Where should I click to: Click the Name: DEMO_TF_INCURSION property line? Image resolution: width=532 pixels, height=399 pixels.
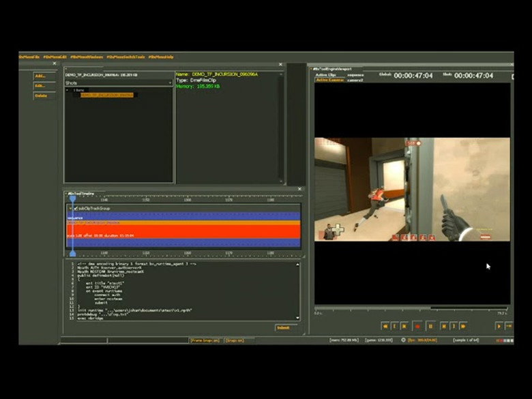click(x=217, y=74)
